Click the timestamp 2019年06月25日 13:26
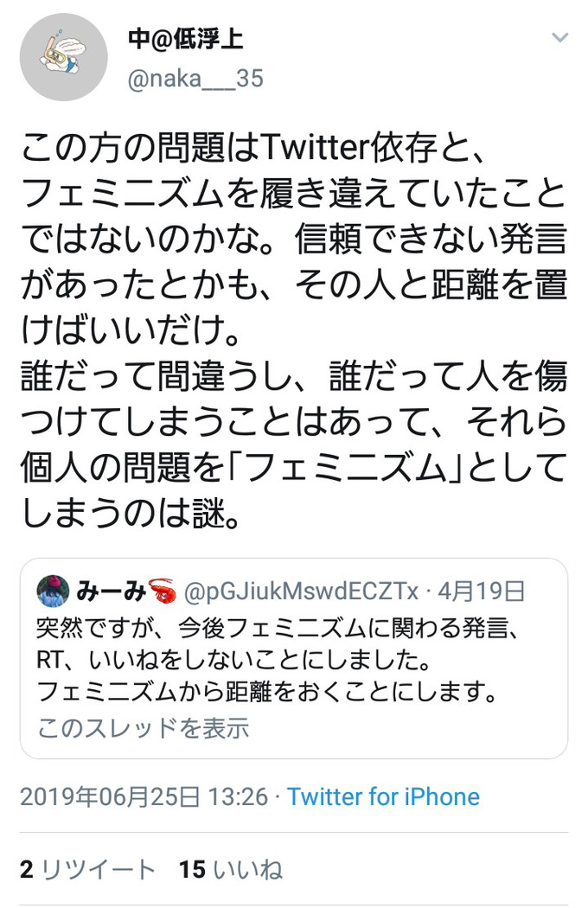This screenshot has width=588, height=908. tap(144, 796)
